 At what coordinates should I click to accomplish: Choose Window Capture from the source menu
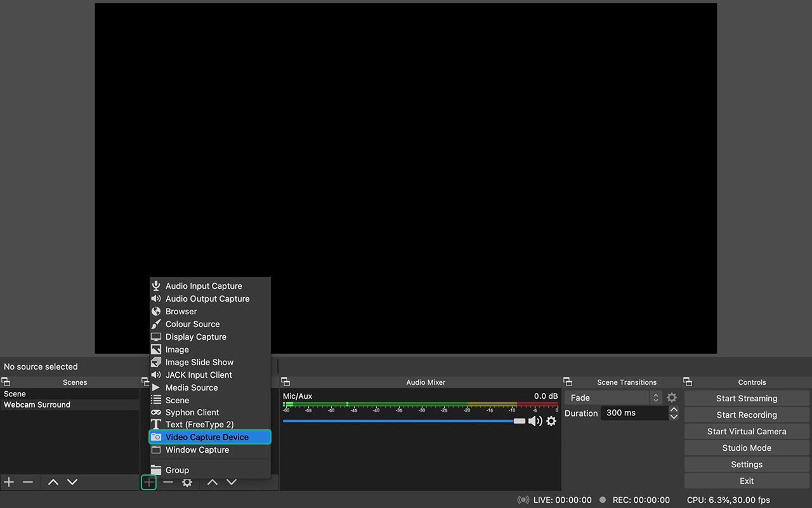pos(210,450)
